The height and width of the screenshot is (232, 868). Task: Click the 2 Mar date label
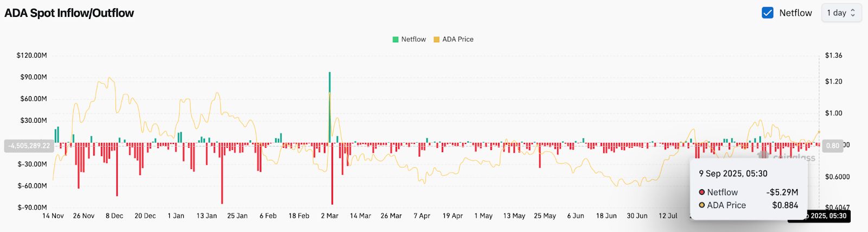pyautogui.click(x=329, y=216)
